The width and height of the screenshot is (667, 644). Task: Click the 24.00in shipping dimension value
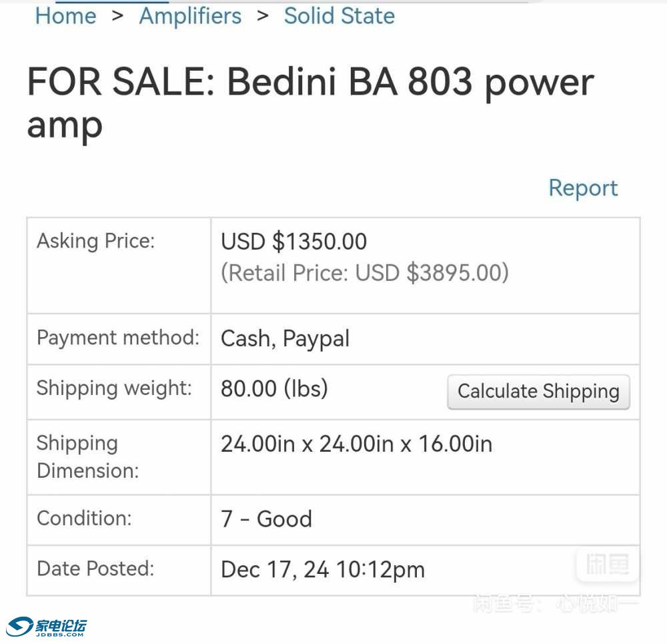(356, 444)
